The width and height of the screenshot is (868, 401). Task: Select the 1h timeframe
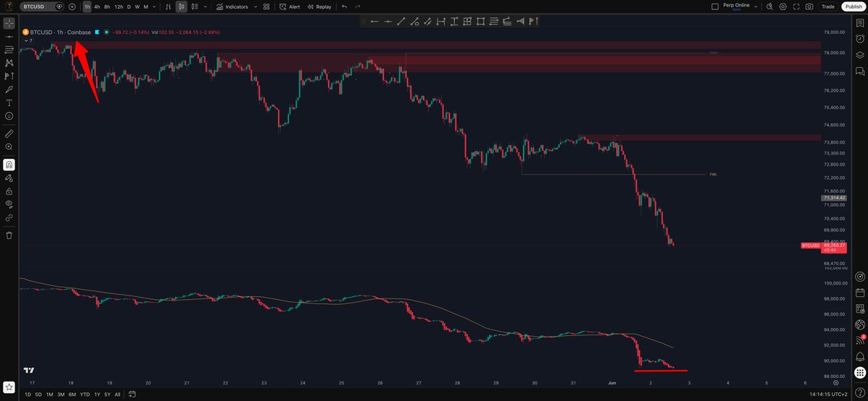[87, 7]
